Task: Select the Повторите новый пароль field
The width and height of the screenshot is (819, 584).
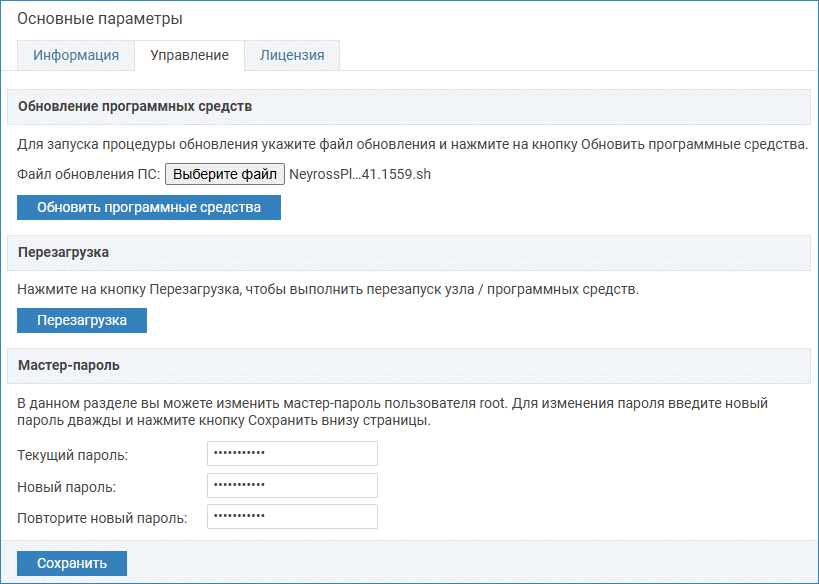Action: click(292, 517)
